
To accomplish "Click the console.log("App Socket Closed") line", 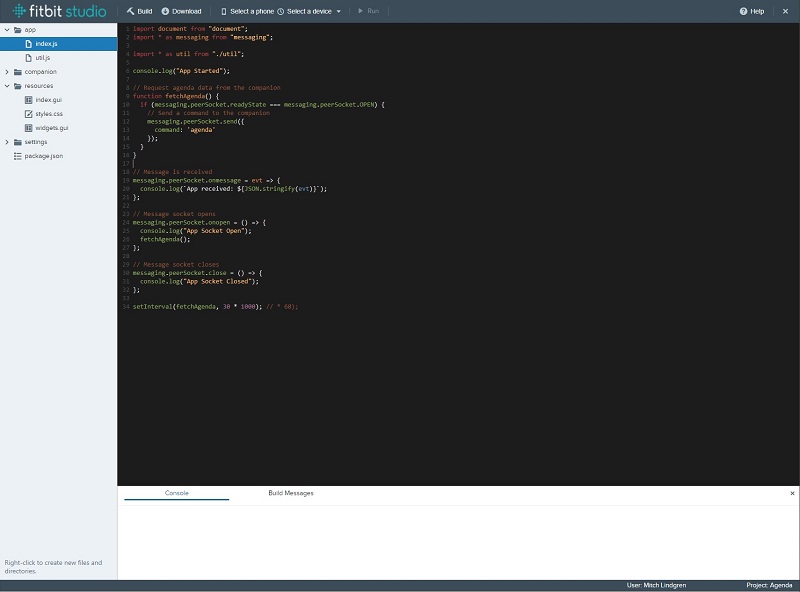I will pyautogui.click(x=199, y=281).
